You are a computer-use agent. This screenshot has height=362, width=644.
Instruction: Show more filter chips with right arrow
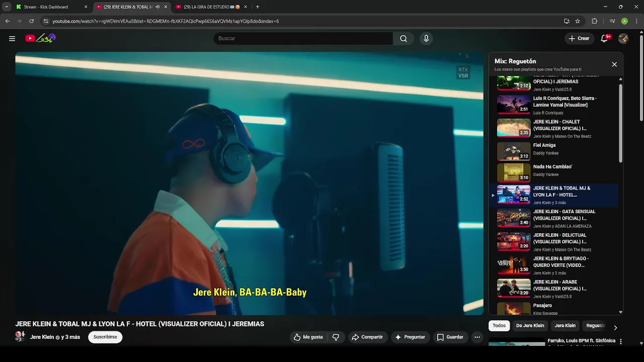point(615,328)
